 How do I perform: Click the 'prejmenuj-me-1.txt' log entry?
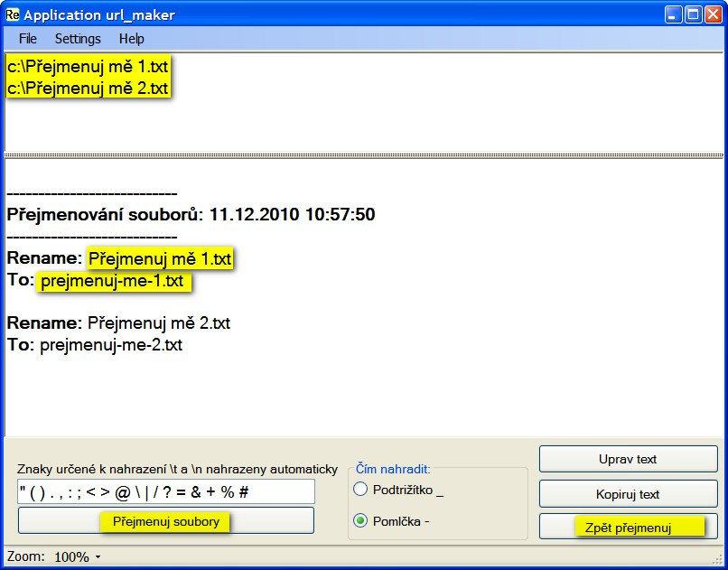tap(112, 281)
